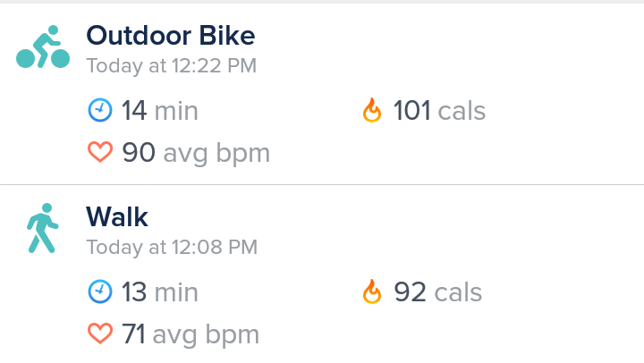This screenshot has height=363, width=644.
Task: Select the Today at 12:08 PM timestamp
Action: (x=172, y=246)
